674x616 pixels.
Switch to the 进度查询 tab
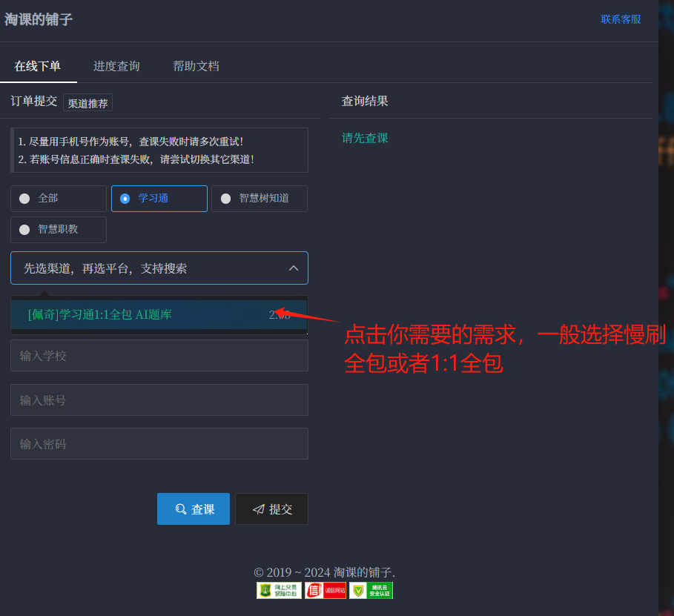click(x=116, y=65)
